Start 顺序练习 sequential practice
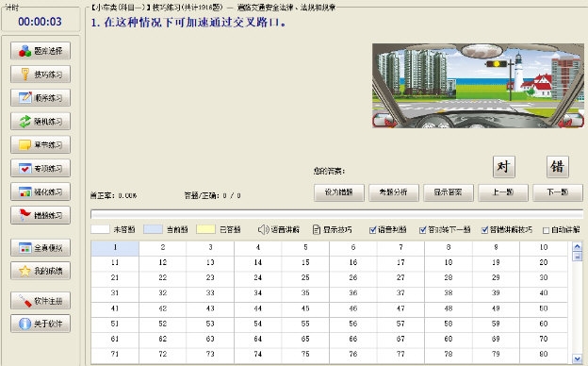588x366 pixels. pyautogui.click(x=41, y=97)
